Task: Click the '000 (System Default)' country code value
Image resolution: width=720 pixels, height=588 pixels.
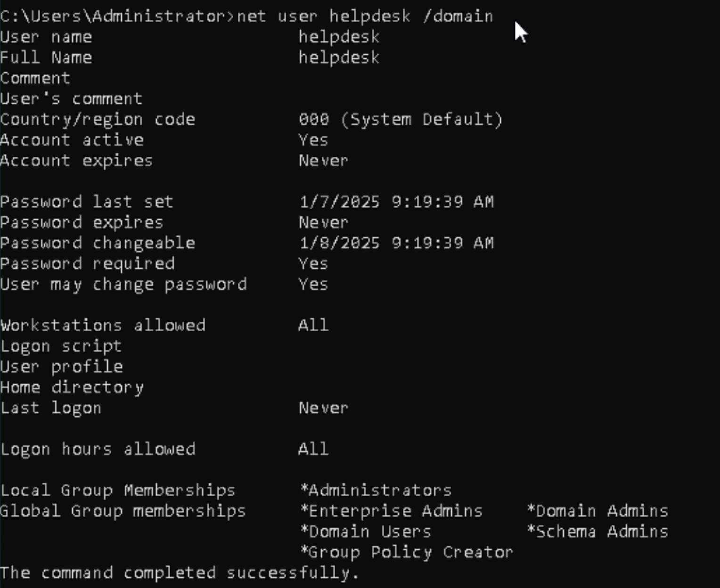Action: [x=401, y=119]
